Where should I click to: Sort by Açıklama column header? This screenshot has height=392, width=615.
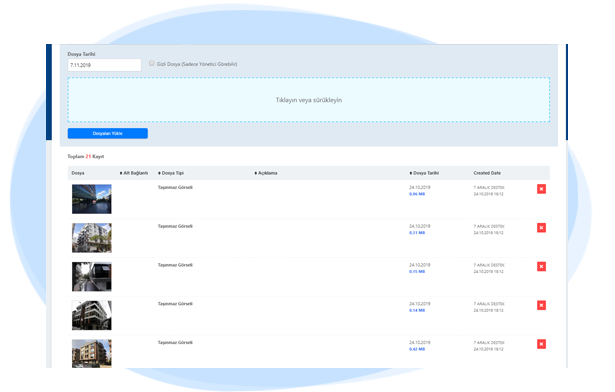pos(266,173)
